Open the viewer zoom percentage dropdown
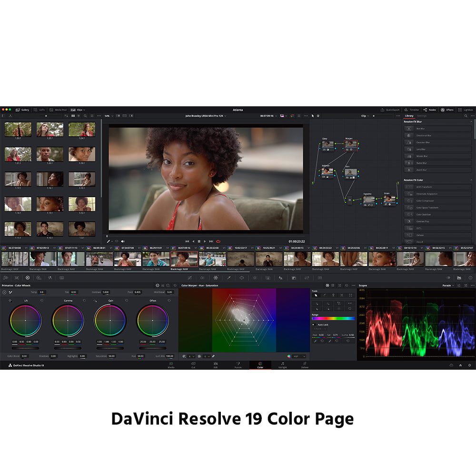The width and height of the screenshot is (476, 476). (109, 116)
